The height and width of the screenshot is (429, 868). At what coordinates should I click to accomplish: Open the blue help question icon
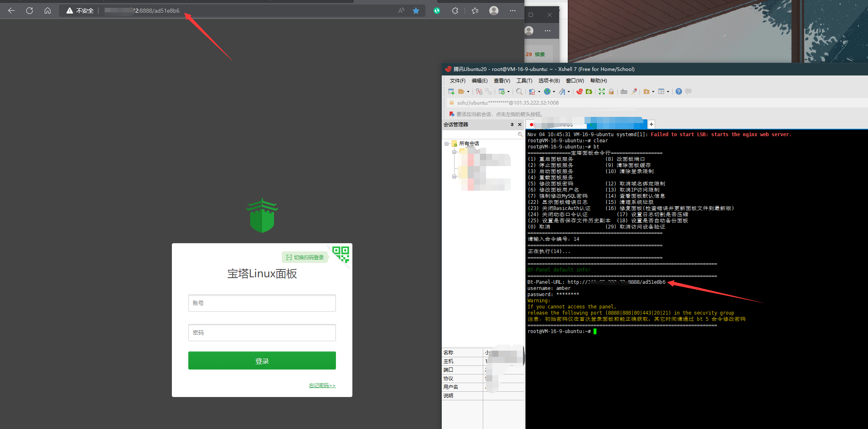679,91
